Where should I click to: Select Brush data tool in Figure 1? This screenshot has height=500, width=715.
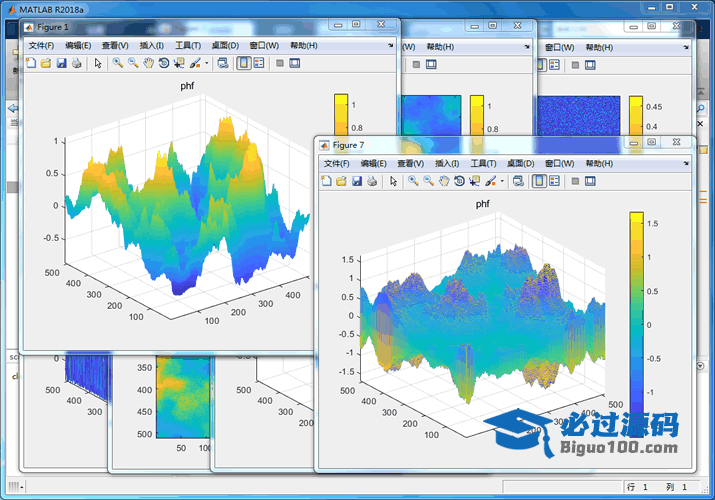pyautogui.click(x=195, y=63)
